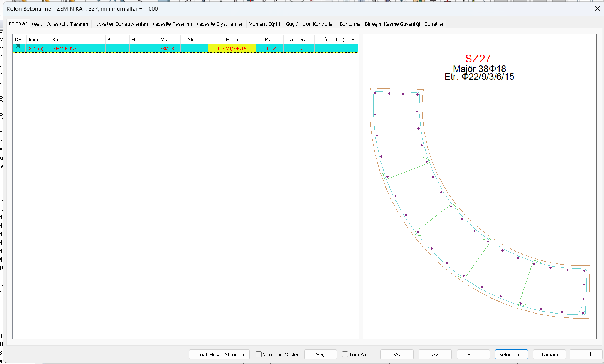Click the SZ27 title in preview
The width and height of the screenshot is (604, 364).
point(478,59)
